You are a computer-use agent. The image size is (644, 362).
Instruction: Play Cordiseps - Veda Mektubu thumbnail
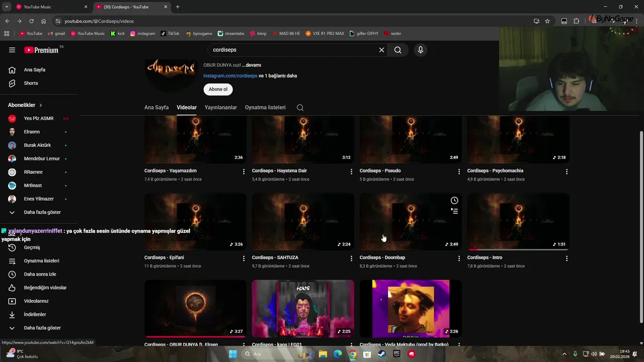click(x=411, y=309)
